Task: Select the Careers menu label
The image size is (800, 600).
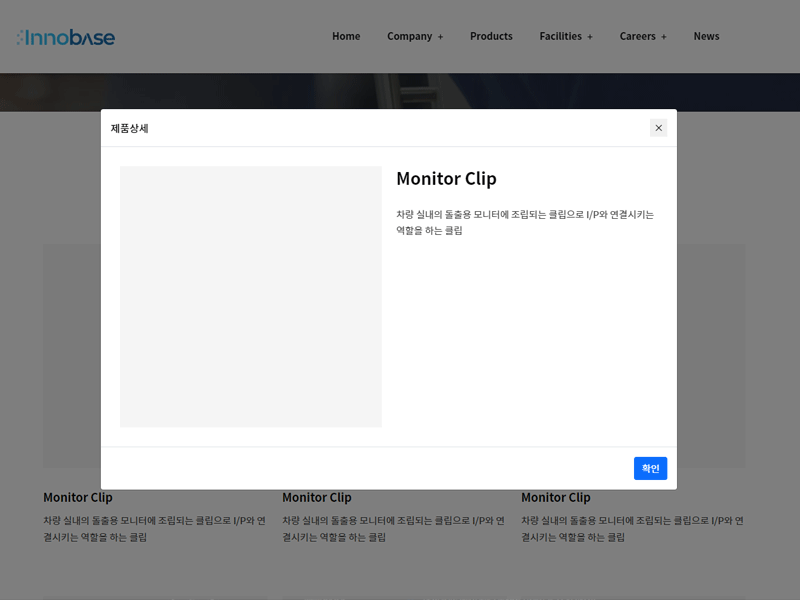Action: pos(637,36)
